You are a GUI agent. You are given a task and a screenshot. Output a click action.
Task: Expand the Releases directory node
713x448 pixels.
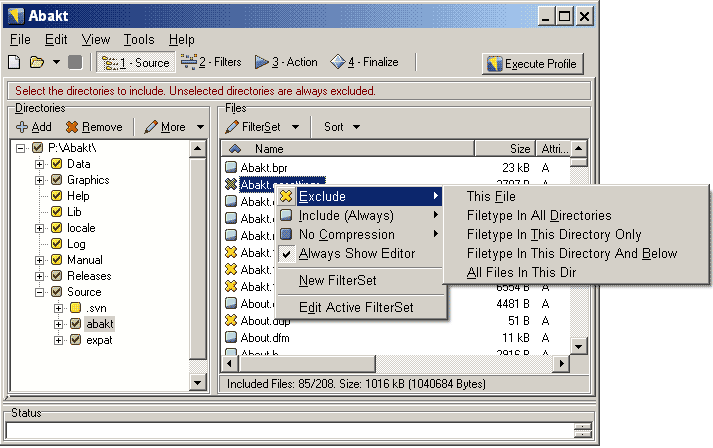coord(40,276)
